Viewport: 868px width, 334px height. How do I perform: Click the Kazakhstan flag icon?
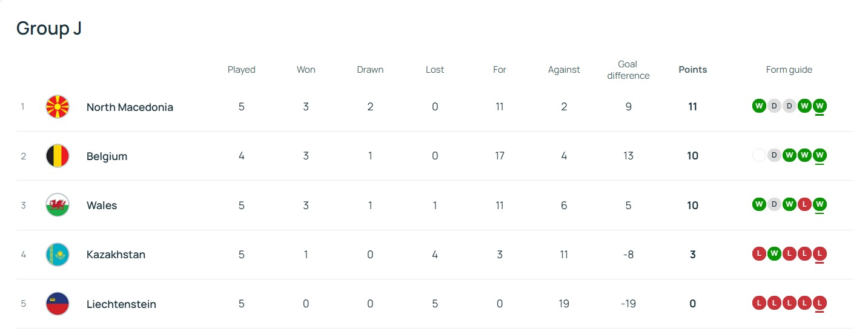[58, 255]
